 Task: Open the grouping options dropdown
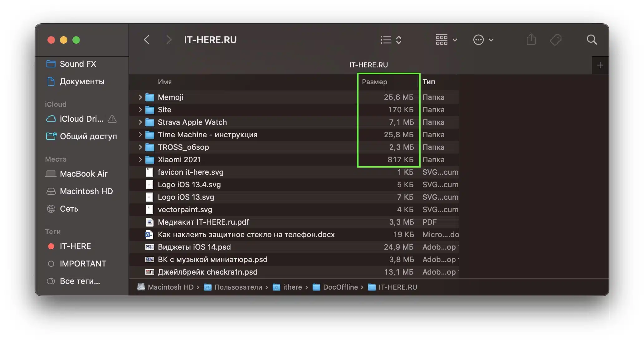pos(446,40)
